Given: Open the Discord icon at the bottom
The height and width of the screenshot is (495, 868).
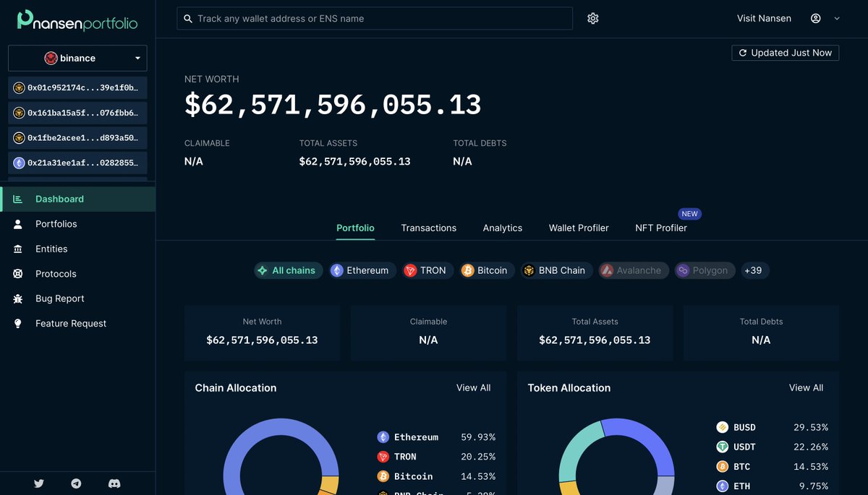Looking at the screenshot, I should (114, 483).
